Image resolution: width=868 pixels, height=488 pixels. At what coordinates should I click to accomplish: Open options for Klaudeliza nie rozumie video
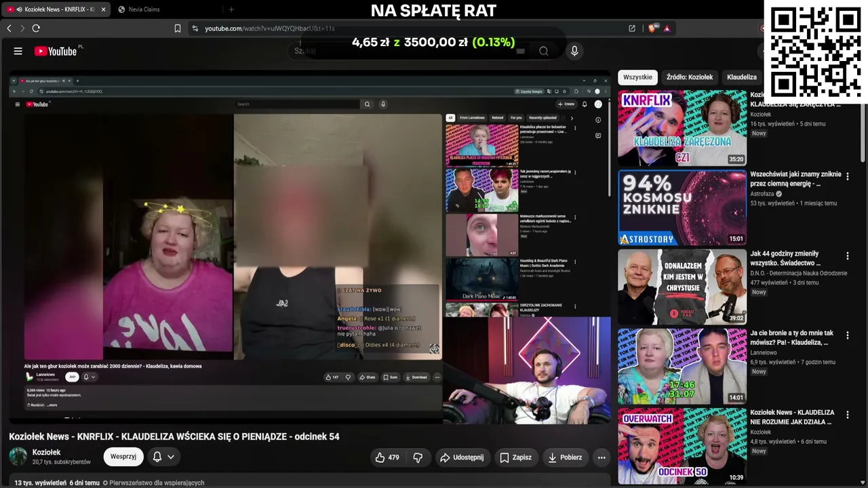pyautogui.click(x=847, y=414)
